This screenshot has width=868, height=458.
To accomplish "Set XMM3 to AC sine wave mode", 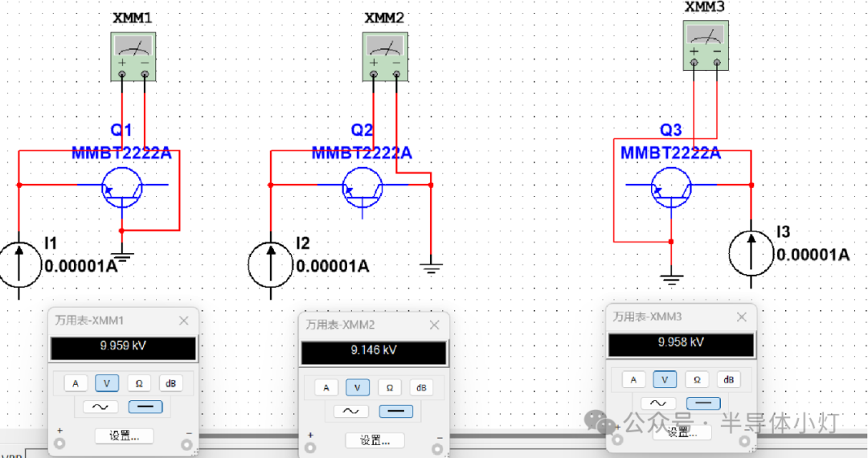I will 658,403.
